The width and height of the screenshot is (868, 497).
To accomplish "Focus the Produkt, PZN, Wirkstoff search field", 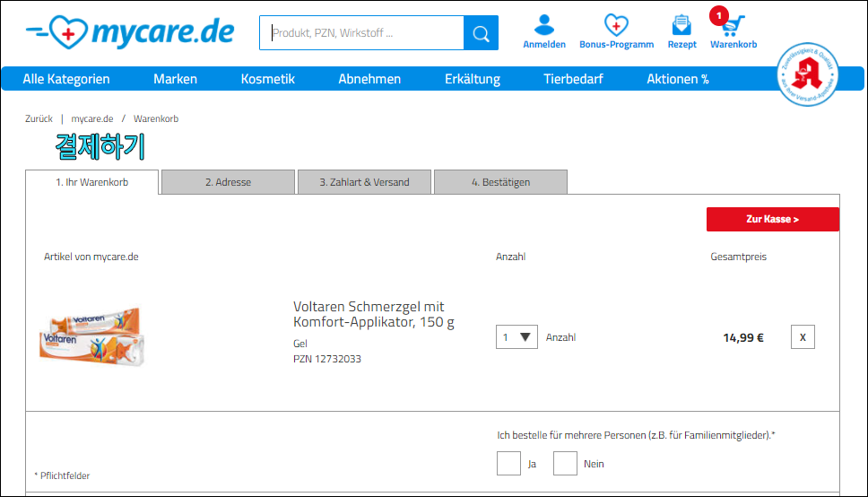I will pyautogui.click(x=361, y=33).
